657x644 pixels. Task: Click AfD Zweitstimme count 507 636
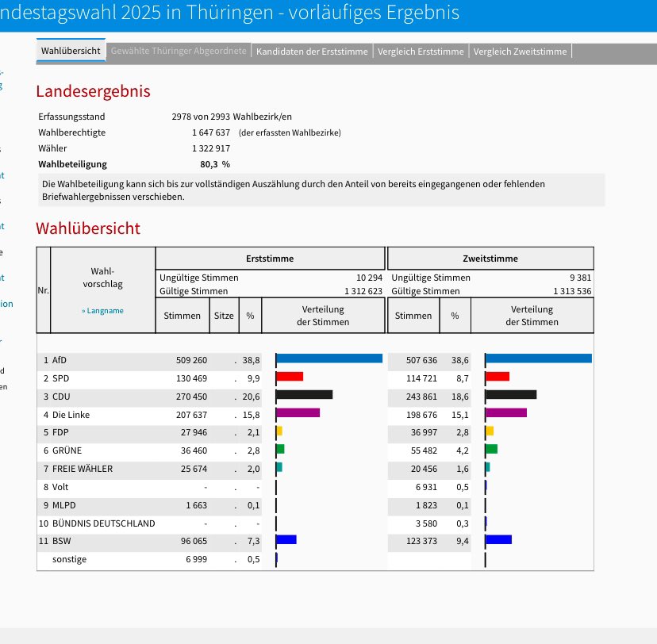(421, 360)
